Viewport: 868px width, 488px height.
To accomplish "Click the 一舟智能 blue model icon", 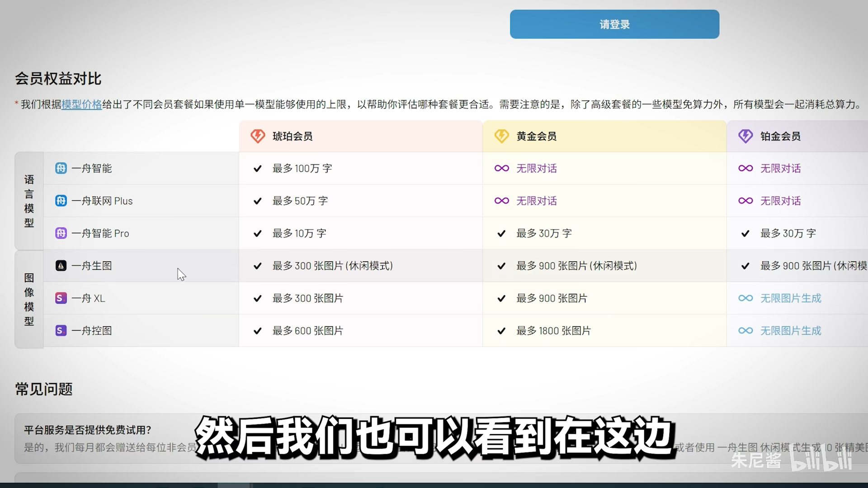I will 61,168.
